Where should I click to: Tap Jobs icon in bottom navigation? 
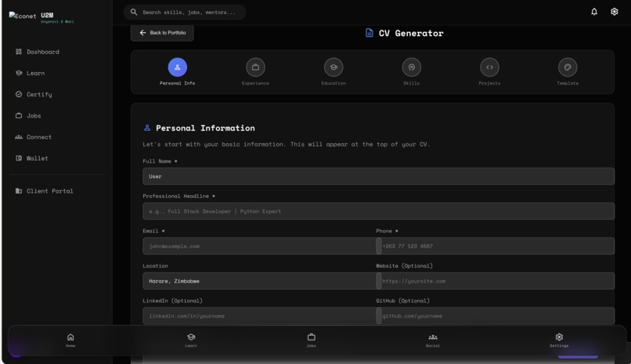coord(312,337)
